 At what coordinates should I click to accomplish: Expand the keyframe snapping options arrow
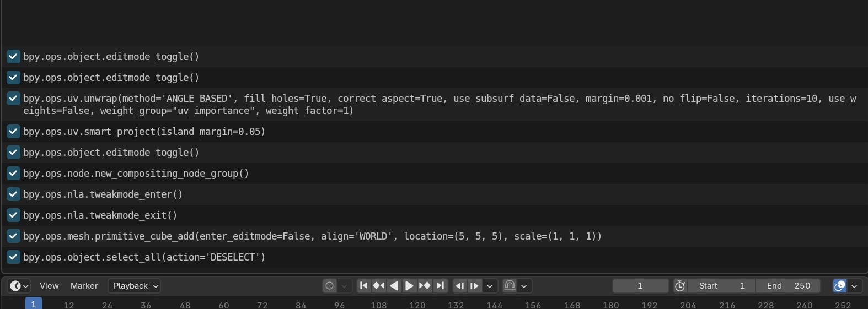tap(524, 286)
